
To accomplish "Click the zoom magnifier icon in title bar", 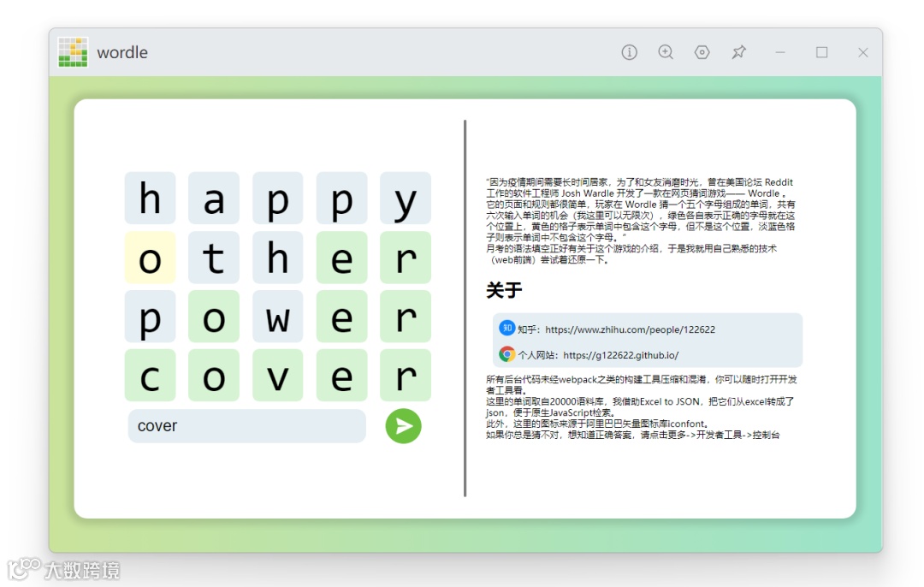I will (x=666, y=52).
